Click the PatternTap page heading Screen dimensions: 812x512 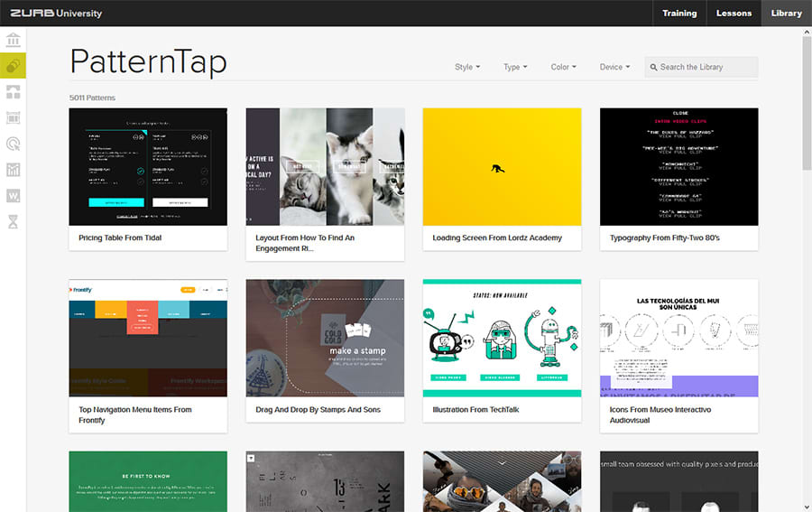coord(149,62)
